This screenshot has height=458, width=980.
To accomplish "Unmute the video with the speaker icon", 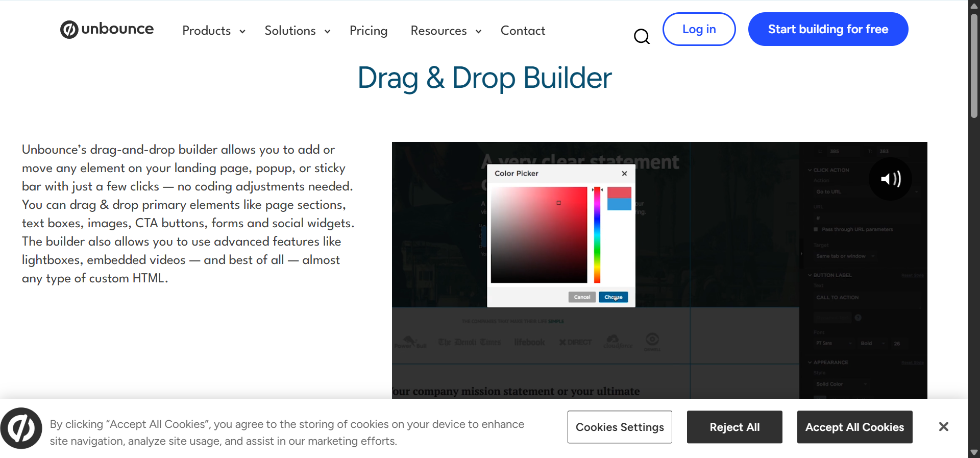I will point(890,179).
